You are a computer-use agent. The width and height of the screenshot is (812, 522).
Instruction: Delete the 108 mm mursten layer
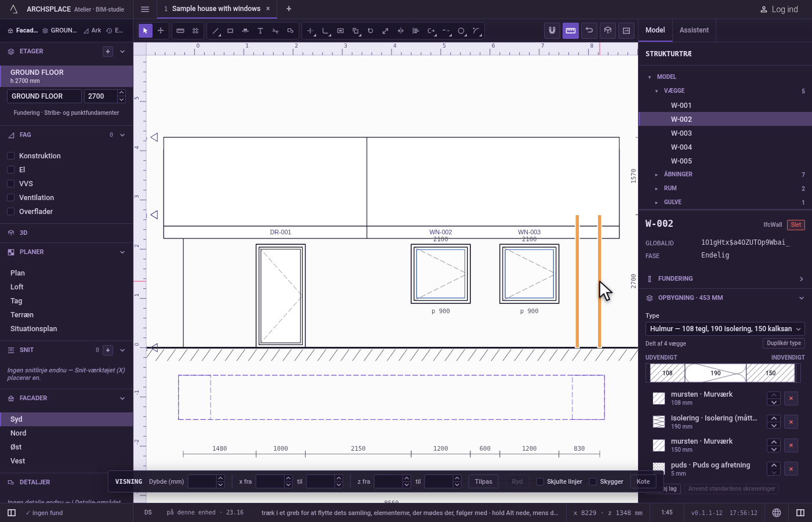[x=791, y=398]
